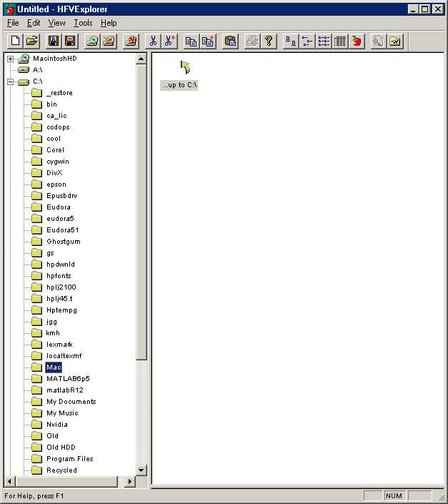Select the Program Files folder
Viewport: 448px width, 504px height.
(69, 459)
